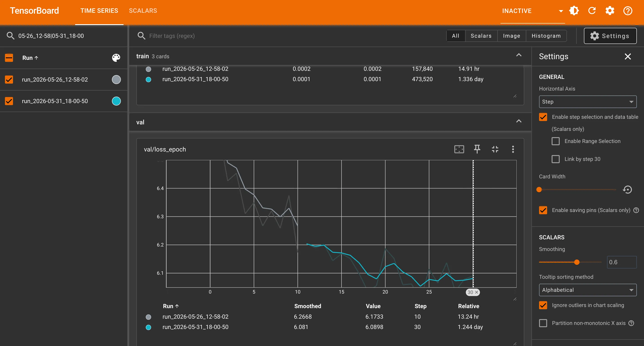This screenshot has height=346, width=644.
Task: Grab the train data table resize handle
Action: click(515, 96)
